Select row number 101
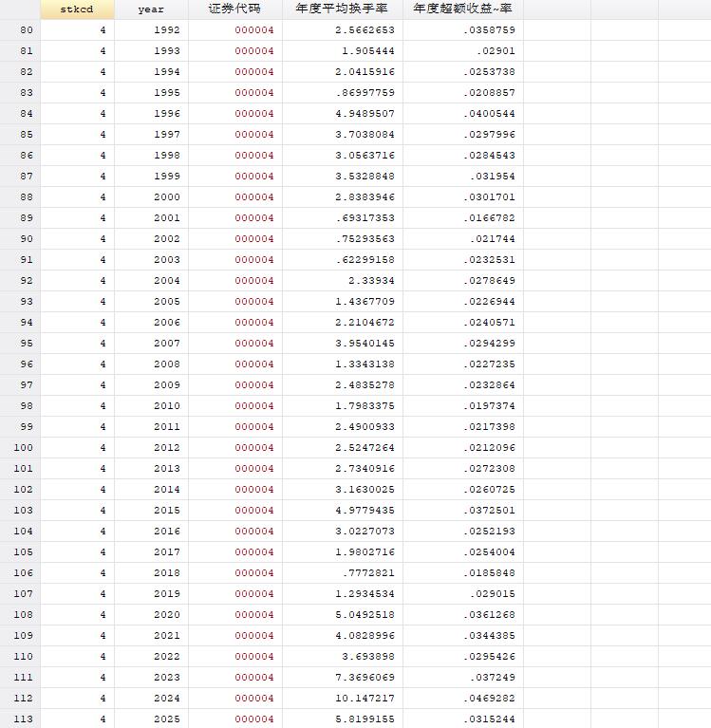This screenshot has width=711, height=728. pyautogui.click(x=20, y=469)
